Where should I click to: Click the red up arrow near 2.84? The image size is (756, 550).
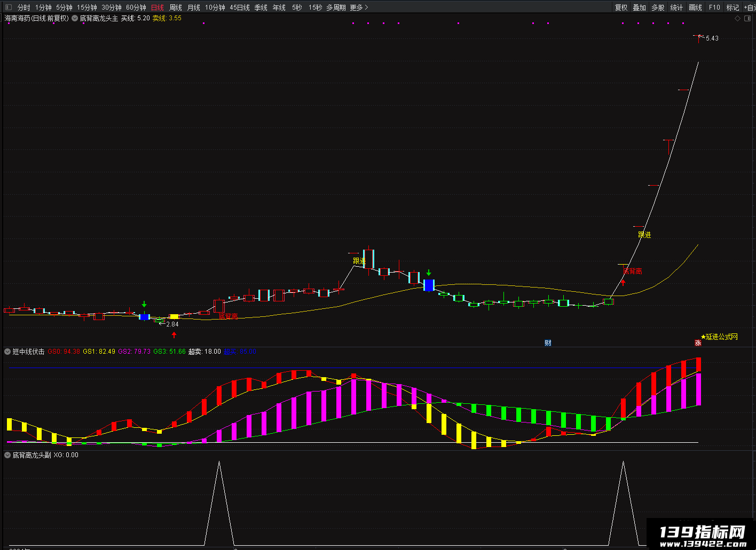click(x=174, y=335)
